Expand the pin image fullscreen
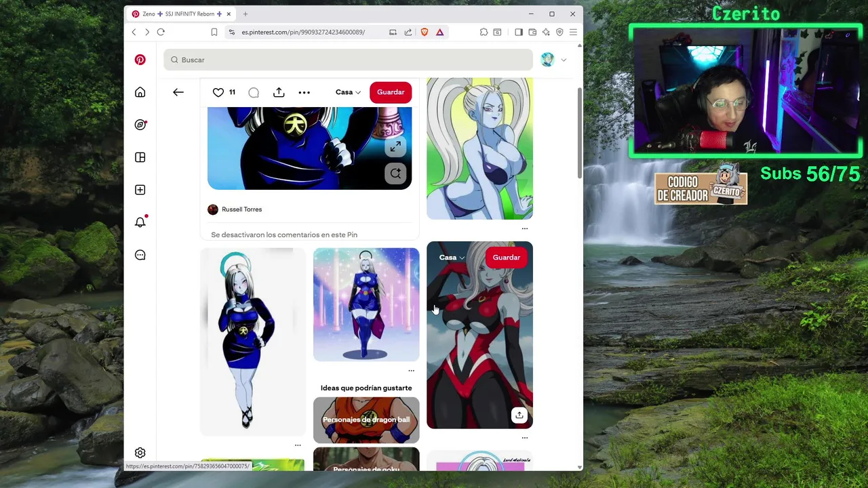Screen dimensions: 868x488 [x=395, y=146]
